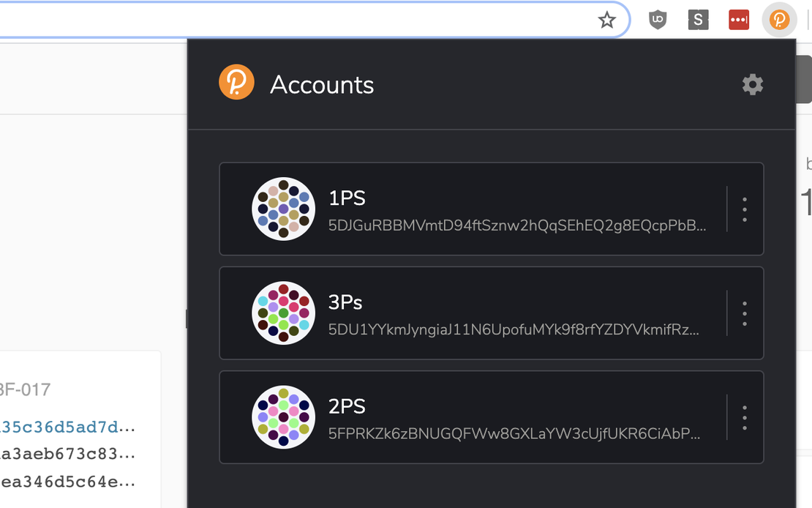The image size is (812, 508).
Task: Click the S extension icon in toolbar
Action: (698, 20)
